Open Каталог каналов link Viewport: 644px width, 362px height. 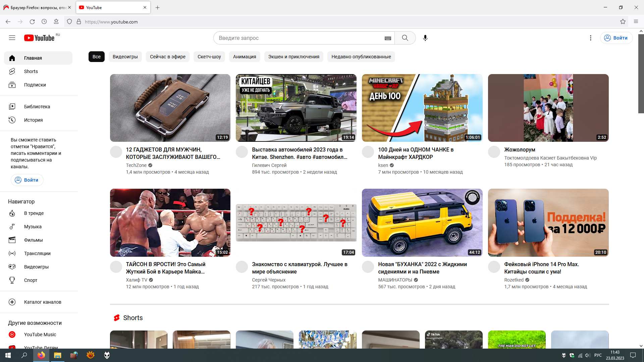(43, 302)
